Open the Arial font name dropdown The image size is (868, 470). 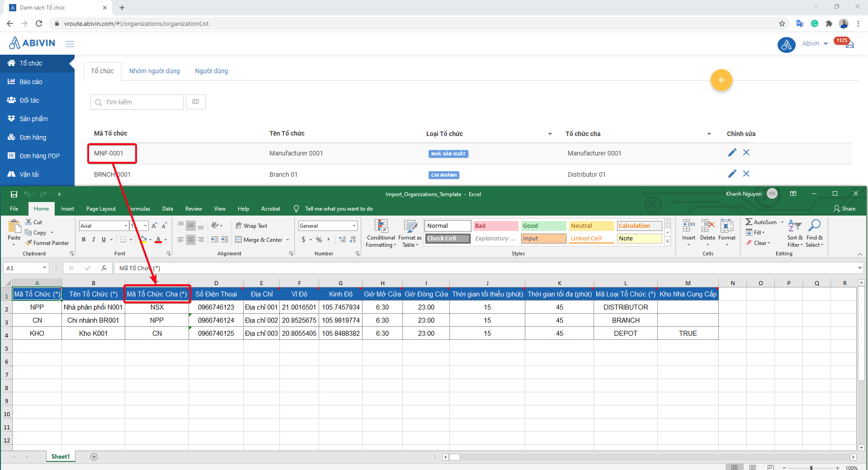point(126,226)
